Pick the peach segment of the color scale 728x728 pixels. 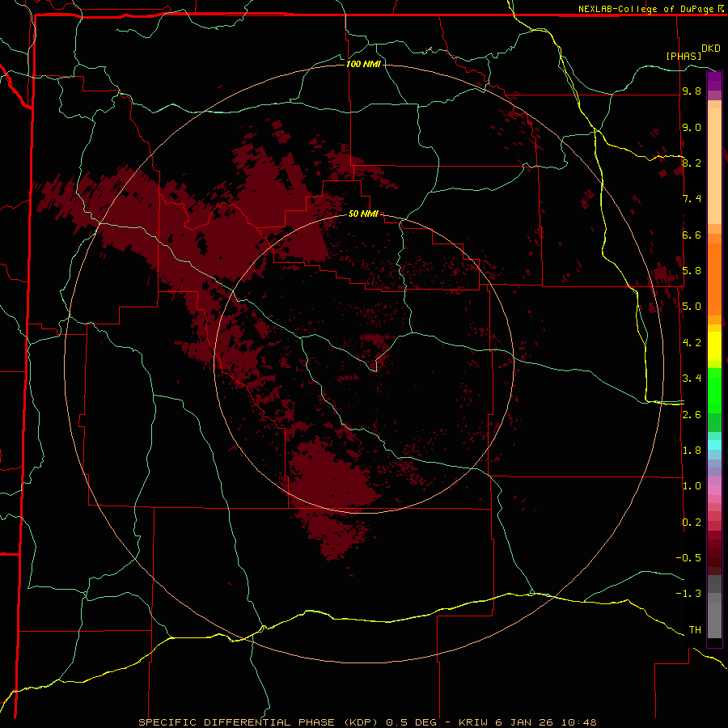714,166
